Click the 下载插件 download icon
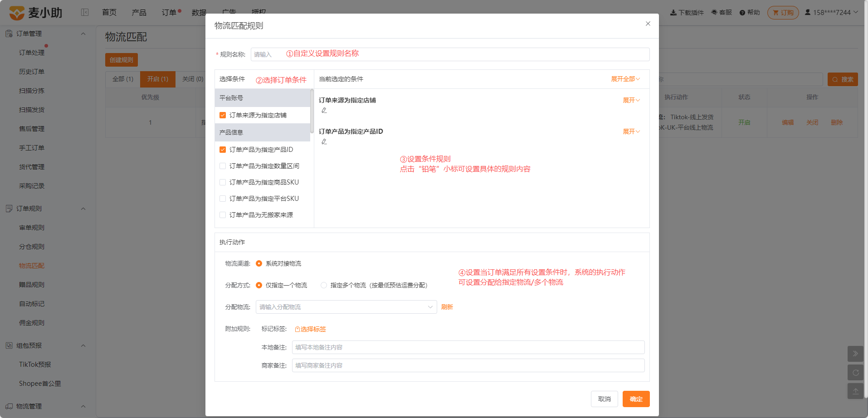This screenshot has height=418, width=868. [673, 13]
